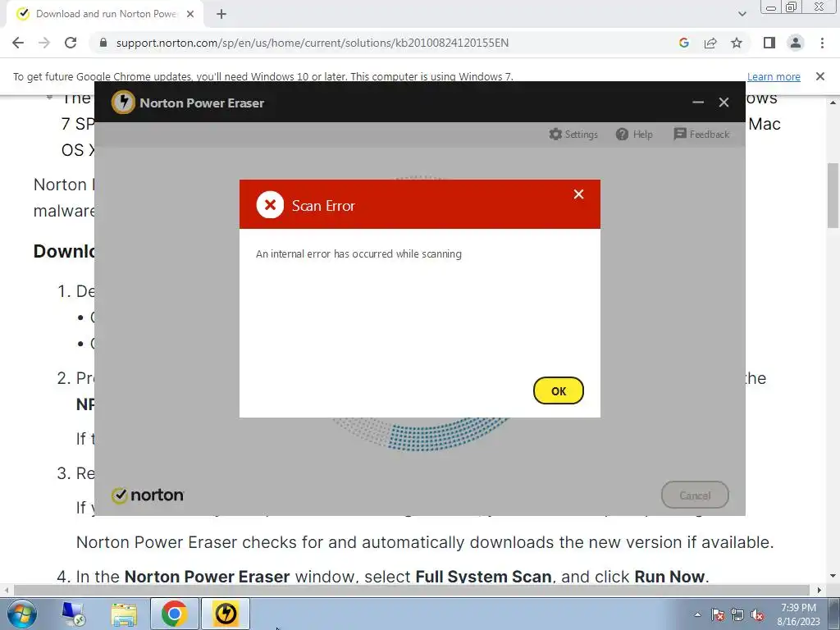This screenshot has width=840, height=630.
Task: Click 'An internal error has occurred' message
Action: point(358,254)
